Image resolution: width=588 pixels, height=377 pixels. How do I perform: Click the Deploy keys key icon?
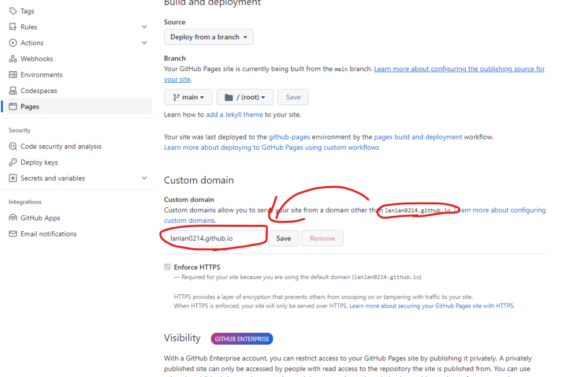click(x=13, y=162)
